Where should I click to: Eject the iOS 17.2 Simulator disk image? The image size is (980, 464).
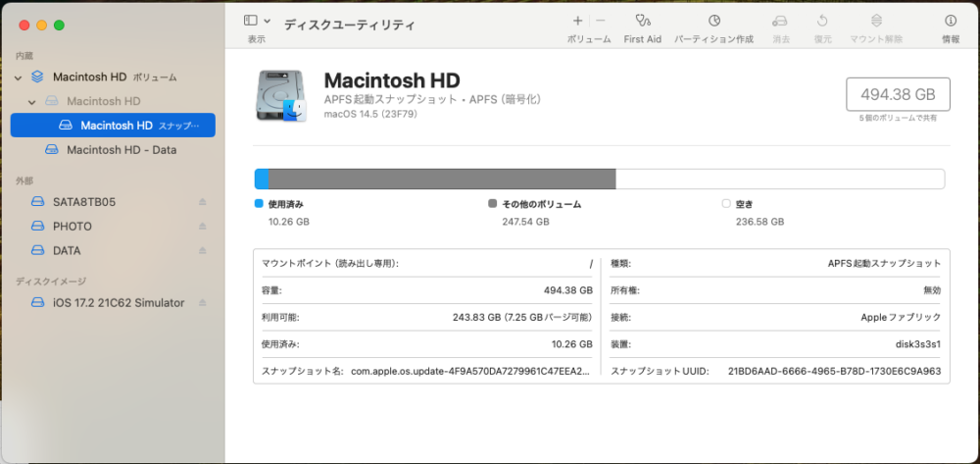203,303
